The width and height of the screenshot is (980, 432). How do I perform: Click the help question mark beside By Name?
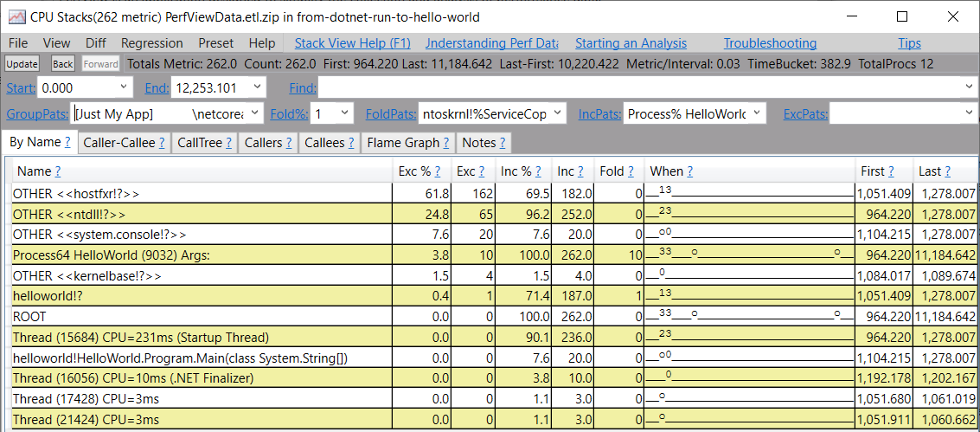pos(67,143)
